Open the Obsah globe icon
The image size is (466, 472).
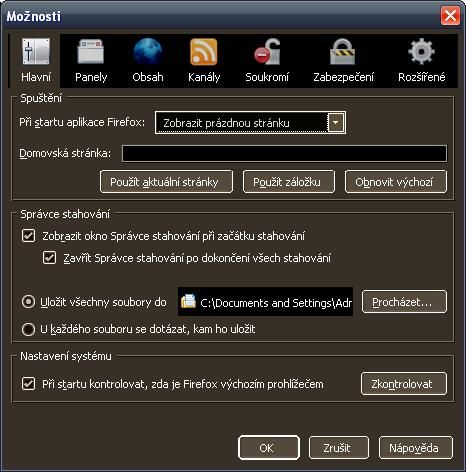pos(148,51)
